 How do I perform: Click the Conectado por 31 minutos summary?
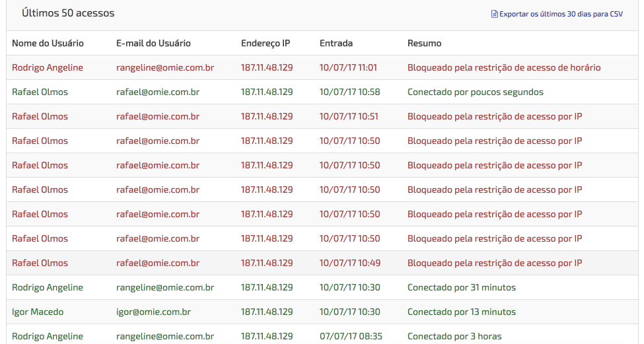tap(462, 287)
